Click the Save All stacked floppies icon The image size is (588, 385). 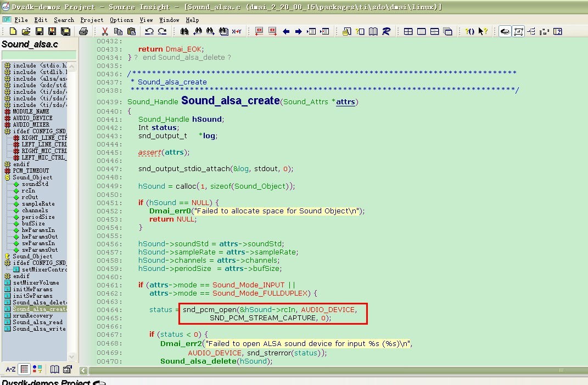tap(66, 31)
